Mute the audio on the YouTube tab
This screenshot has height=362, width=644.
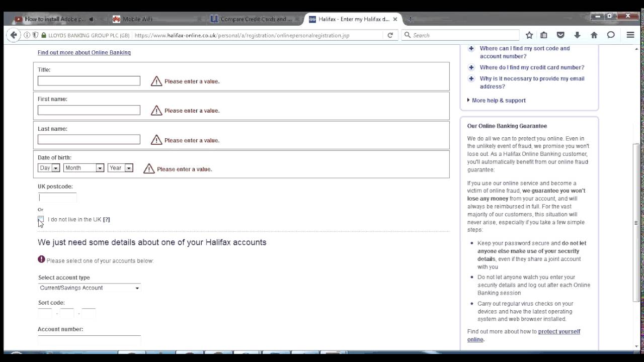[92, 19]
